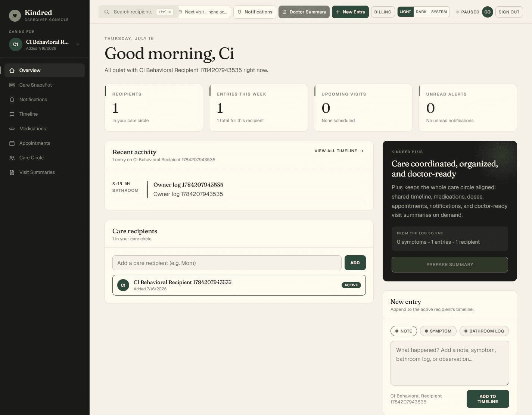The width and height of the screenshot is (532, 415).
Task: Click the C1 avatar in recipient card
Action: click(123, 285)
